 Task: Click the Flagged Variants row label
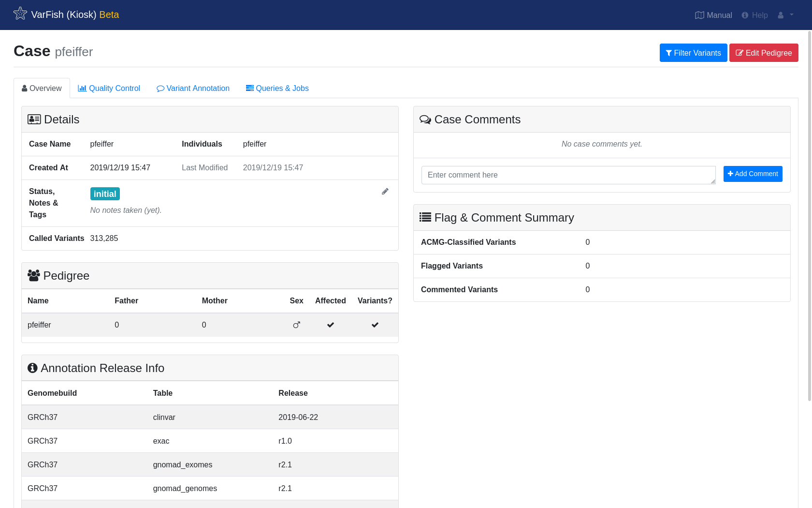click(452, 266)
